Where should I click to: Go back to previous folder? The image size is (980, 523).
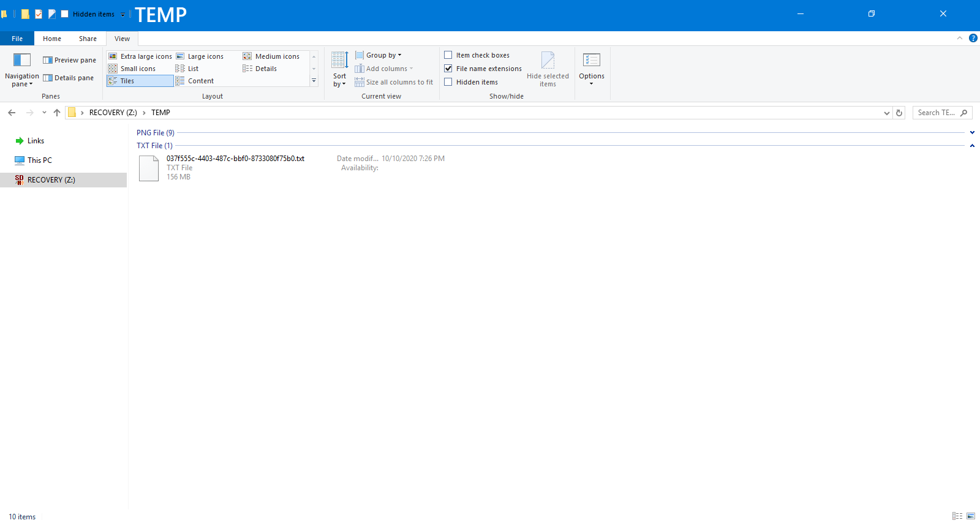(12, 113)
